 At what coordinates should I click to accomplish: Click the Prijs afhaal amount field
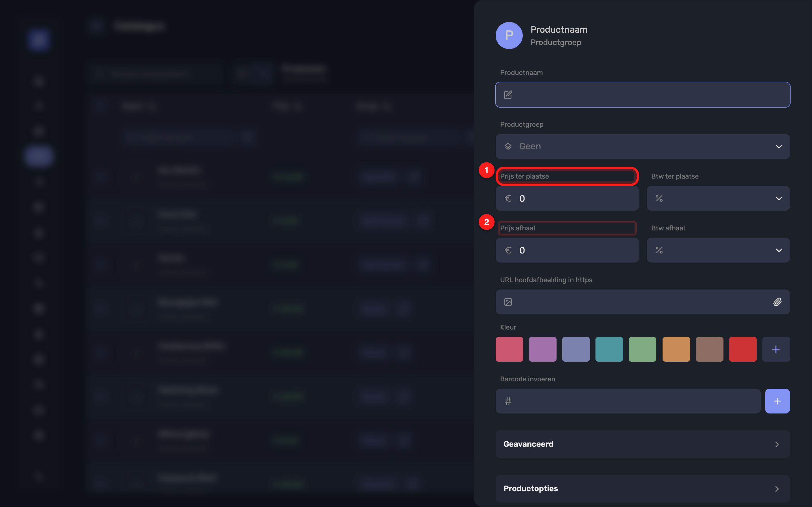[x=567, y=250]
